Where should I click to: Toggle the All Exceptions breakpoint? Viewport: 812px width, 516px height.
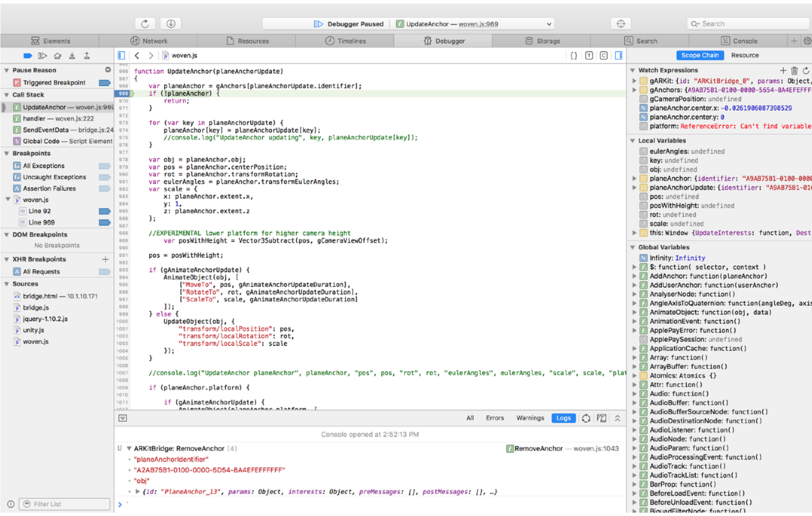pyautogui.click(x=105, y=166)
